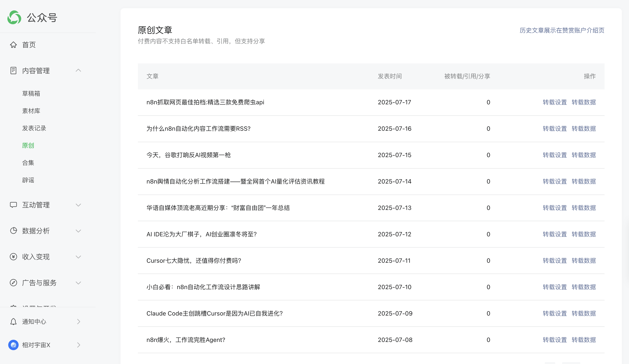Open the 收入变现 menu label
This screenshot has height=364, width=629.
click(x=36, y=257)
